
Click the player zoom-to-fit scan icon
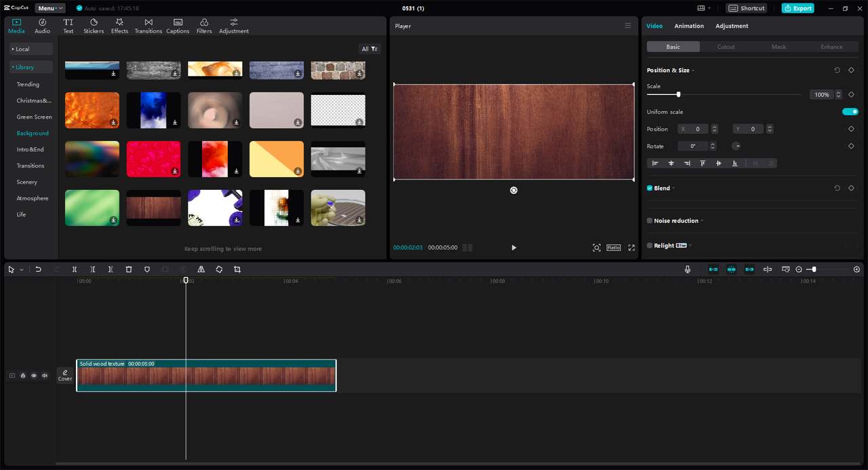(597, 248)
